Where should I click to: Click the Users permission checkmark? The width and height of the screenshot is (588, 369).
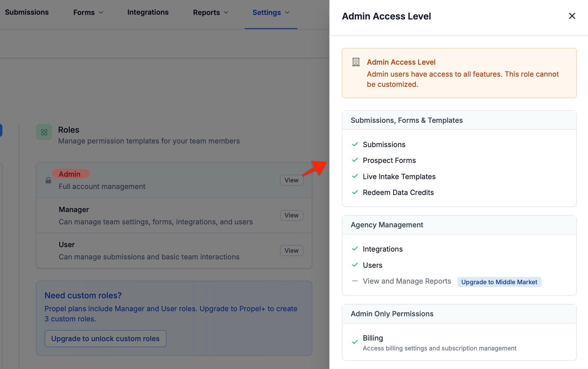point(355,265)
